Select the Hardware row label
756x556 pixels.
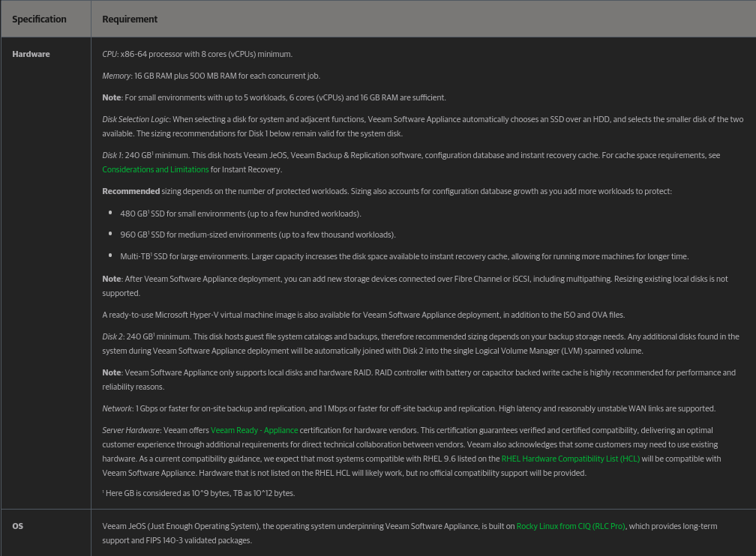coord(31,54)
